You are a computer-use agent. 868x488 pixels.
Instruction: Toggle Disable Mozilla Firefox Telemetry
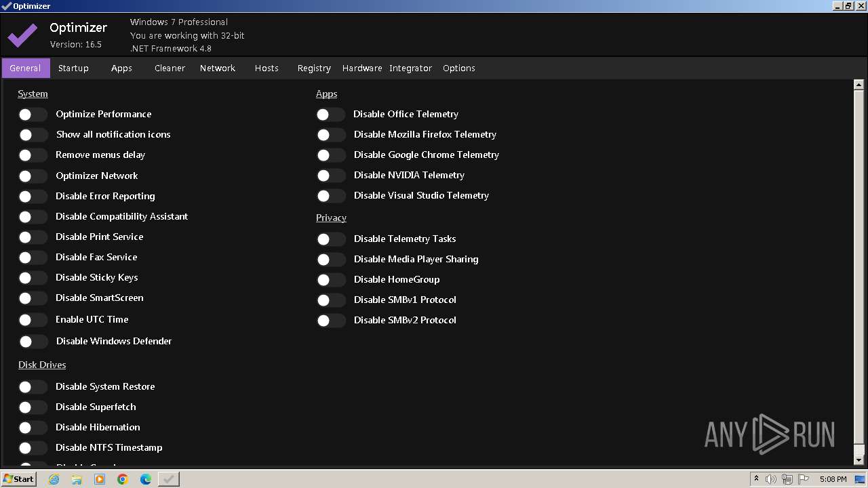(331, 135)
